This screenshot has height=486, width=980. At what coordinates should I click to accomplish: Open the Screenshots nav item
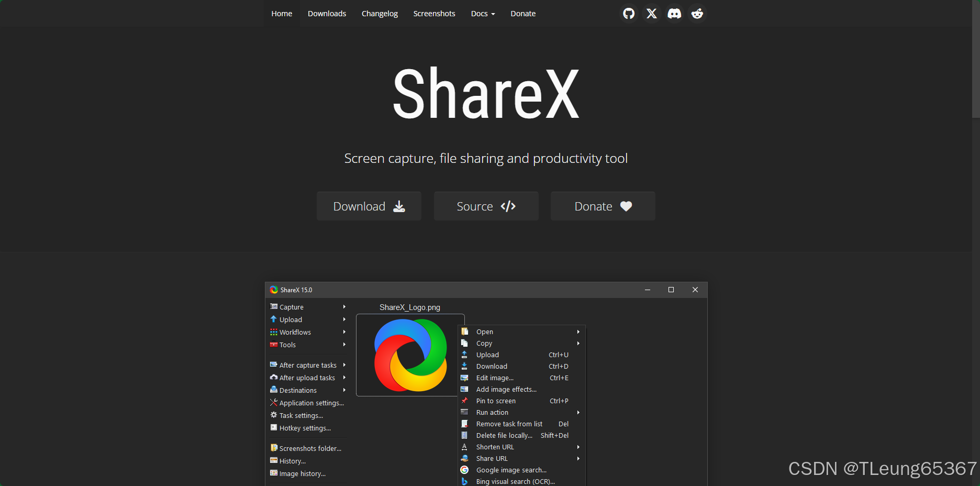434,14
